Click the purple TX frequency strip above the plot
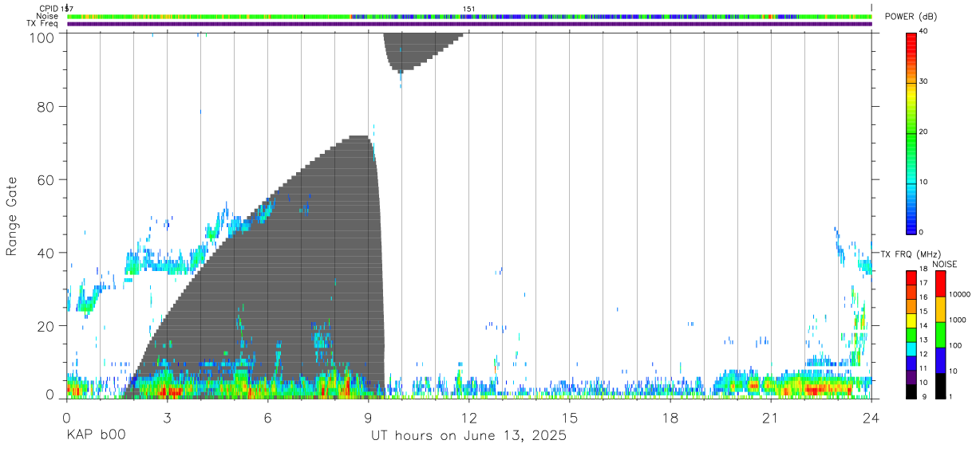Screen dimensions: 980x452 pos(470,24)
